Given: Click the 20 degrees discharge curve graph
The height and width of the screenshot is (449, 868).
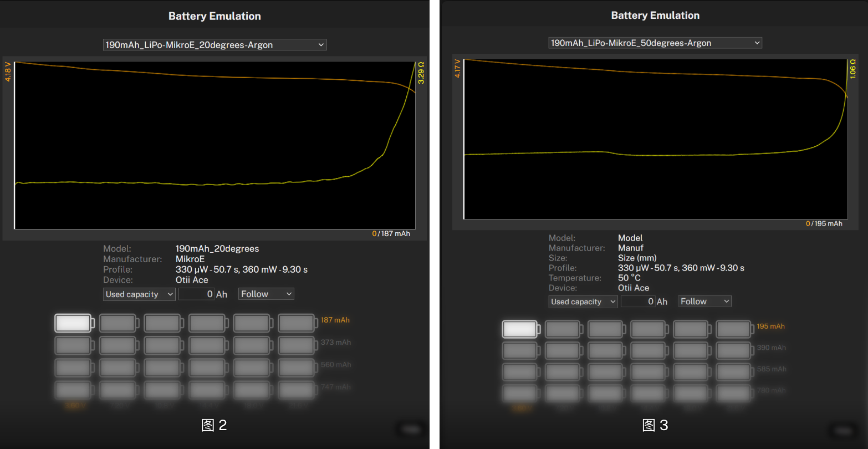Looking at the screenshot, I should 215,145.
